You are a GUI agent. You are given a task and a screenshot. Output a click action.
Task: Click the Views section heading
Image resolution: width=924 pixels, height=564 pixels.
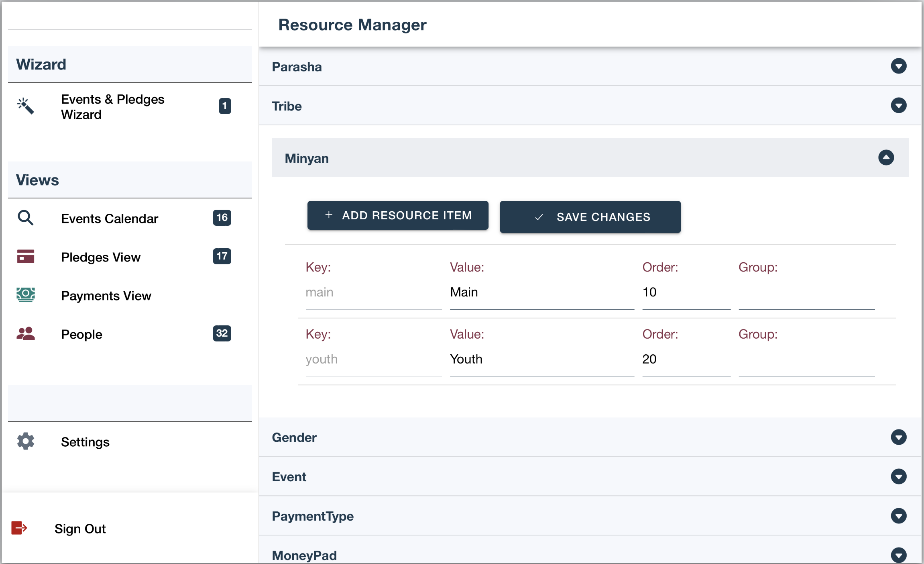(37, 180)
